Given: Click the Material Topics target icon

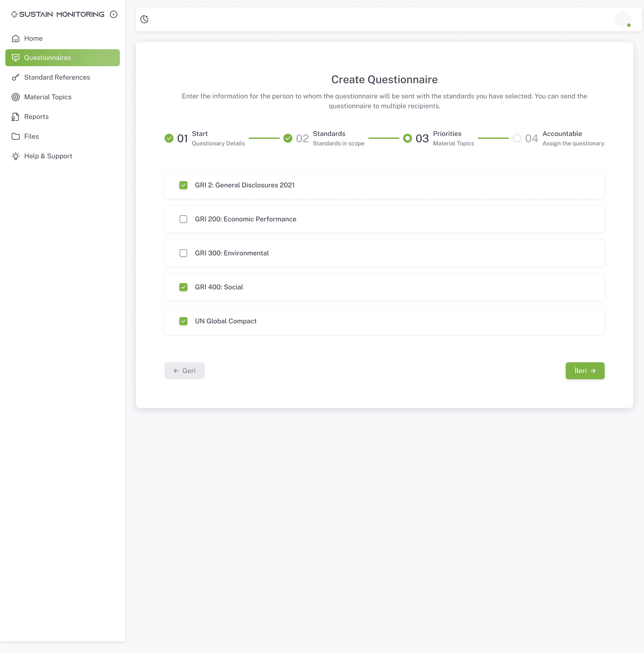Looking at the screenshot, I should click(x=16, y=97).
